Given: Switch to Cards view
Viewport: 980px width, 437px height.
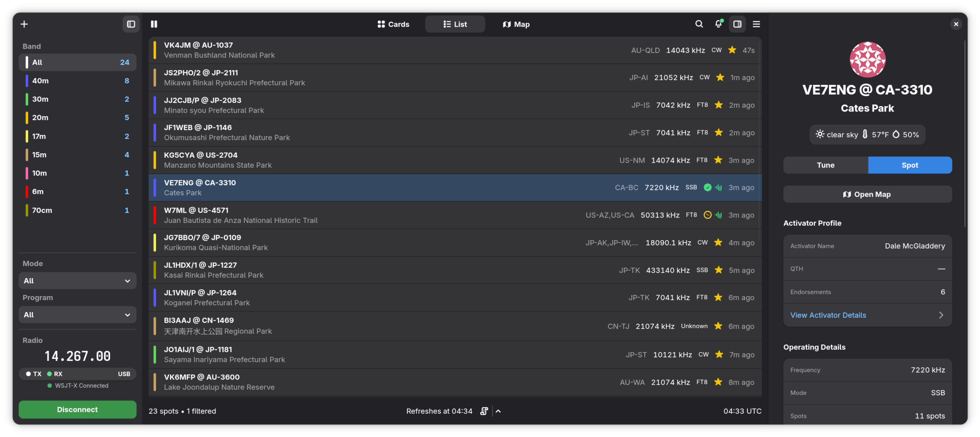Looking at the screenshot, I should (393, 24).
